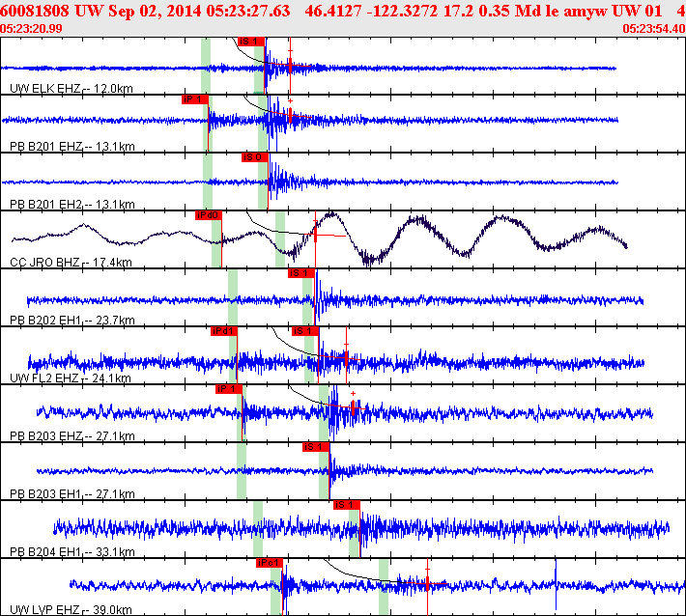The height and width of the screenshot is (616, 686).
Task: Click the PB B203 EH1 -- 27.1km station label
Action: (x=72, y=494)
